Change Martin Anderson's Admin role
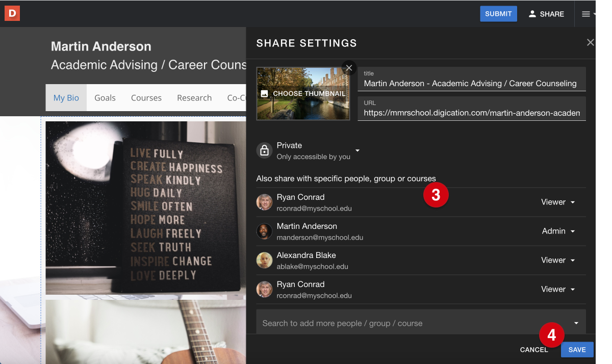 pos(558,231)
